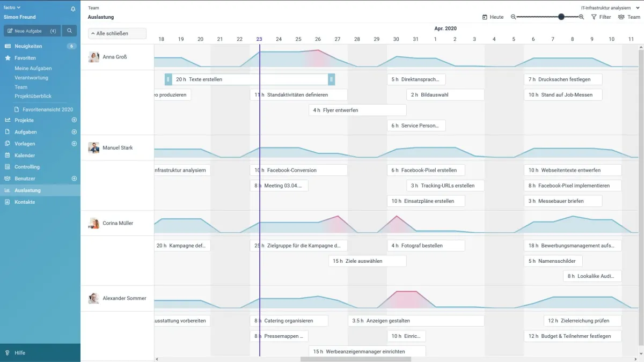Viewport: 644px width, 362px height.
Task: Jump to today with Heute button
Action: point(493,17)
